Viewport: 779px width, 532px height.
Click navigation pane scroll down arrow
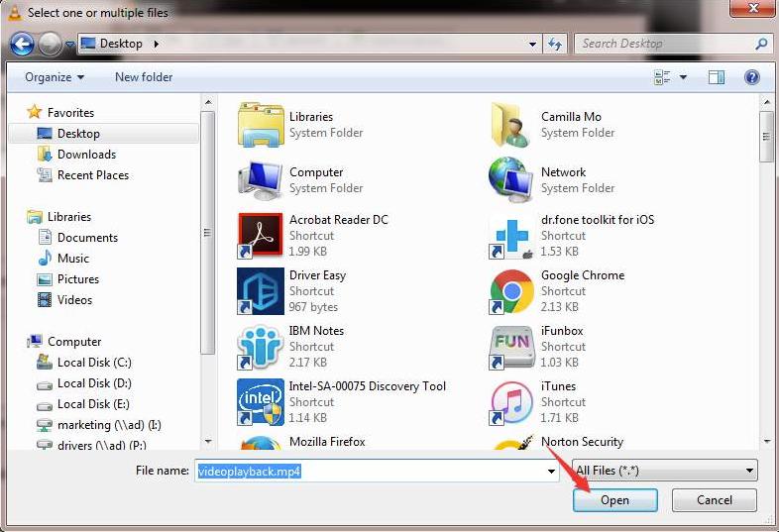(208, 441)
